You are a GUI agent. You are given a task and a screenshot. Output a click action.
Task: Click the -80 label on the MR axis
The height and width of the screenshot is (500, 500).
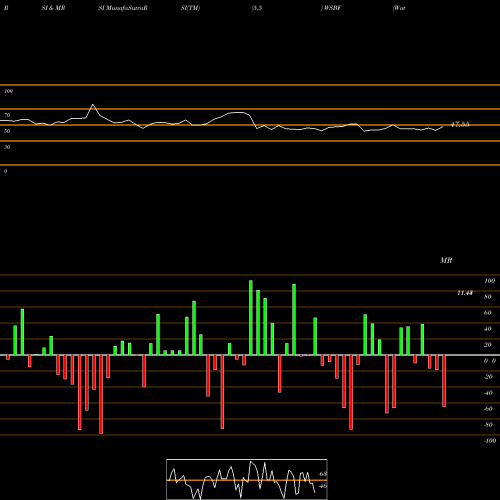pos(488,425)
